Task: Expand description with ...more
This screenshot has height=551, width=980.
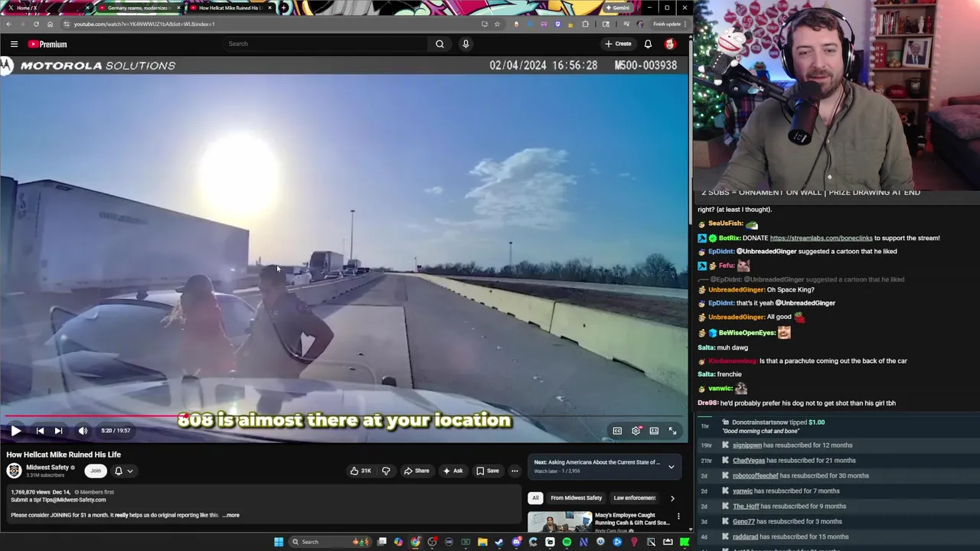Action: click(231, 515)
